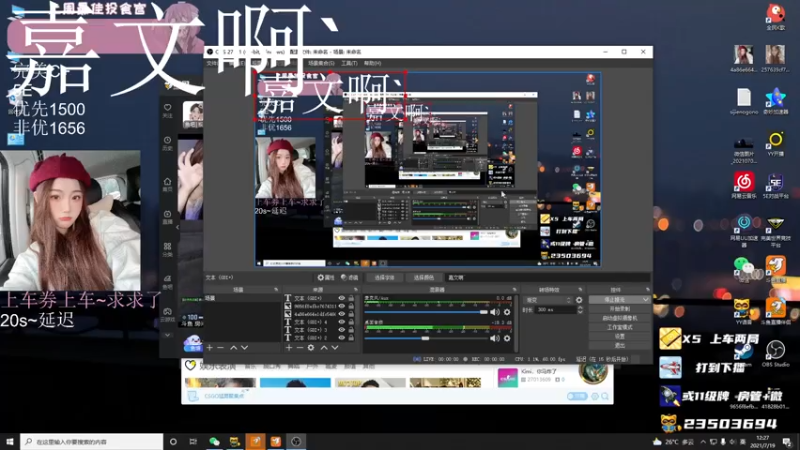Open the 工具(T) menu

[x=349, y=63]
